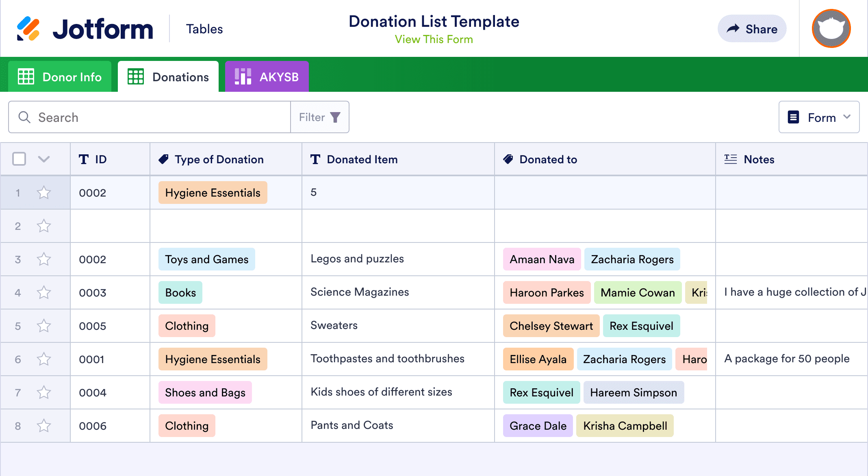This screenshot has width=868, height=476.
Task: Click the search magnifier icon
Action: pyautogui.click(x=24, y=117)
